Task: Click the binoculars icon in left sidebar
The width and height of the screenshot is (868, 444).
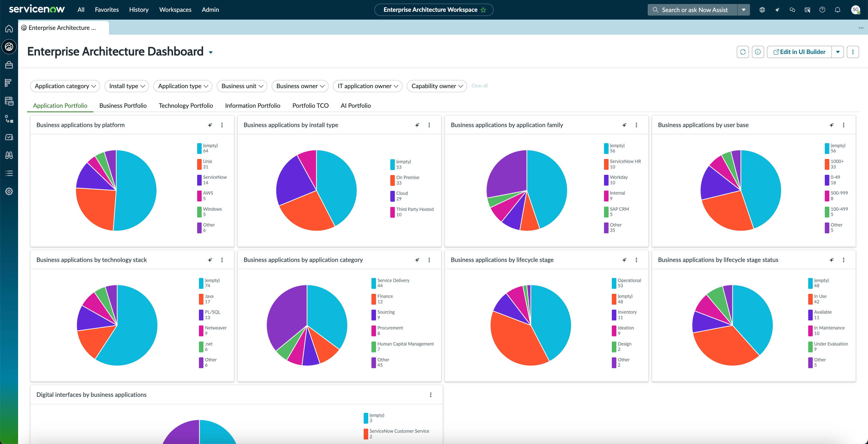Action: (x=9, y=155)
